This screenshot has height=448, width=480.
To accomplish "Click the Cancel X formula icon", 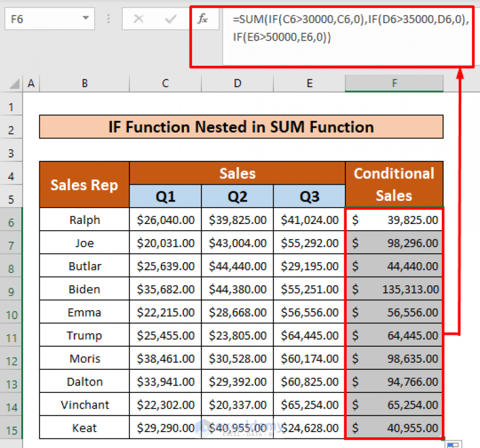I will (138, 19).
